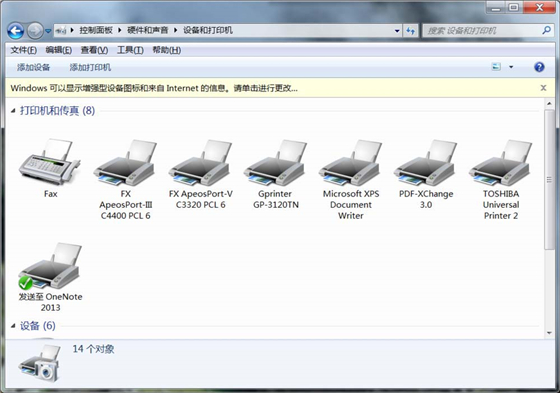Click 添加打印机 toolbar button
This screenshot has width=560, height=393.
pos(90,67)
